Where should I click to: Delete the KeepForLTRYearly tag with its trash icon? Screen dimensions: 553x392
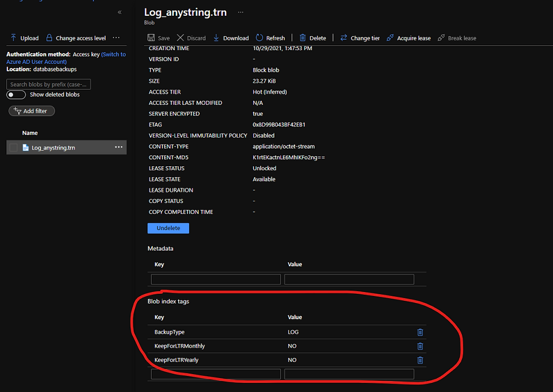[420, 360]
